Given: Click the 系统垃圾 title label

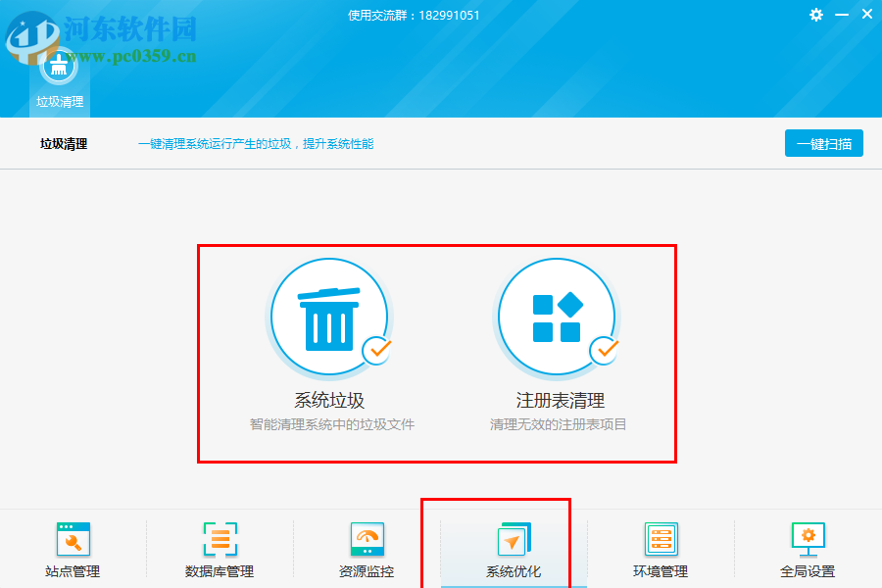Looking at the screenshot, I should (x=329, y=400).
